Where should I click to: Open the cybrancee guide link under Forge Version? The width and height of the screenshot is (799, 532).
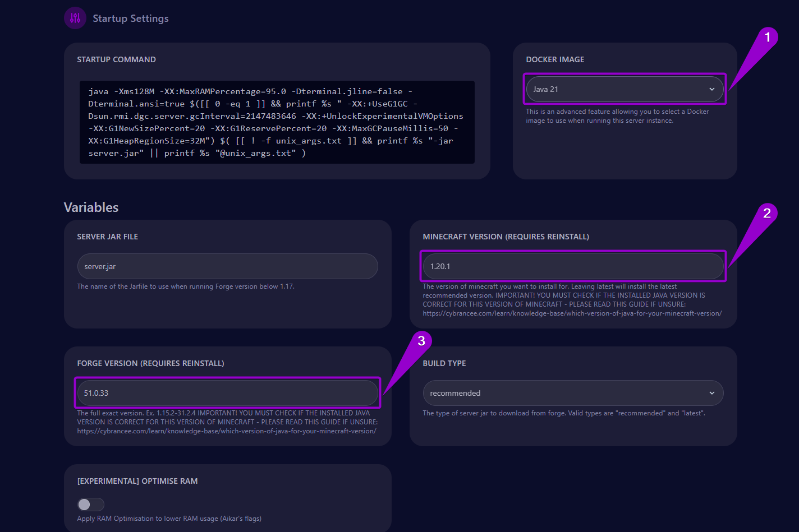(x=226, y=431)
